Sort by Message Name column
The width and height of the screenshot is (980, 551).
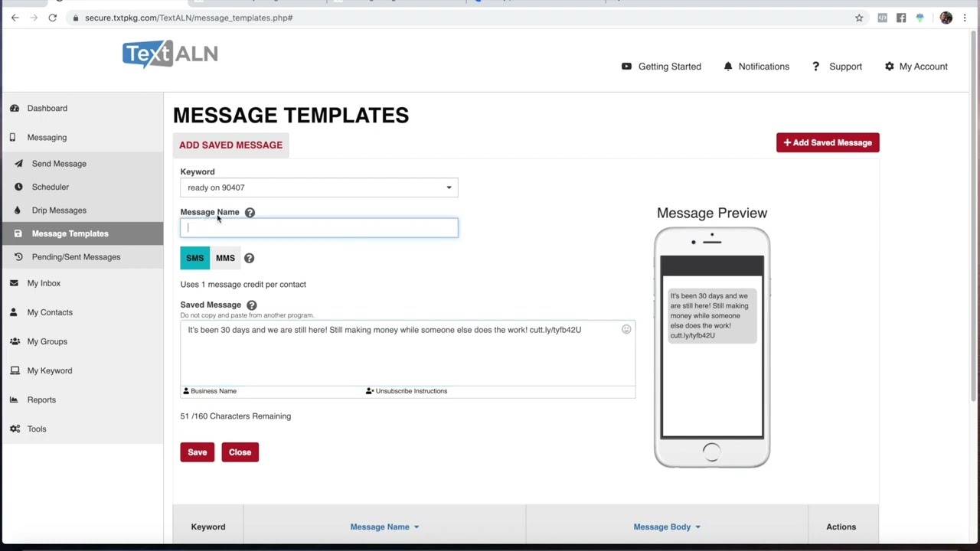[x=384, y=527]
